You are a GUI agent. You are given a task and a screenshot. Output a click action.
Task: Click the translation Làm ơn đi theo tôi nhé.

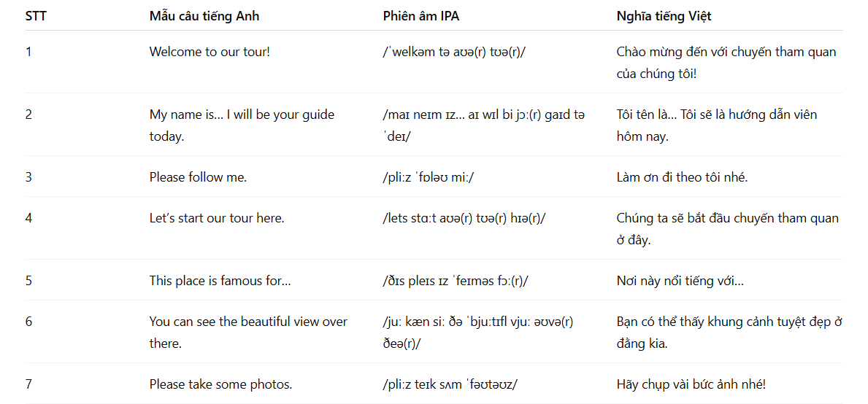(x=682, y=177)
